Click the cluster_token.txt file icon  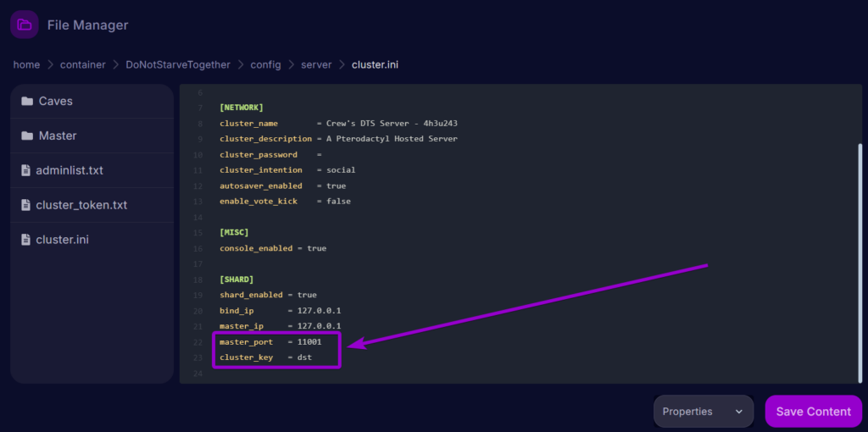[26, 205]
